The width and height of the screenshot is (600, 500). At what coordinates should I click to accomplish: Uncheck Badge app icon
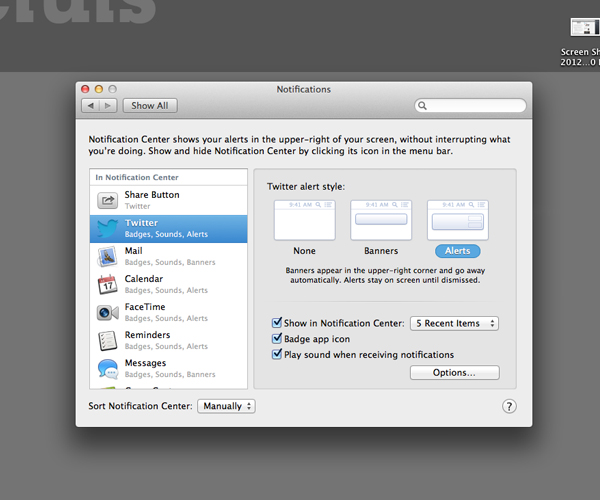(x=277, y=338)
